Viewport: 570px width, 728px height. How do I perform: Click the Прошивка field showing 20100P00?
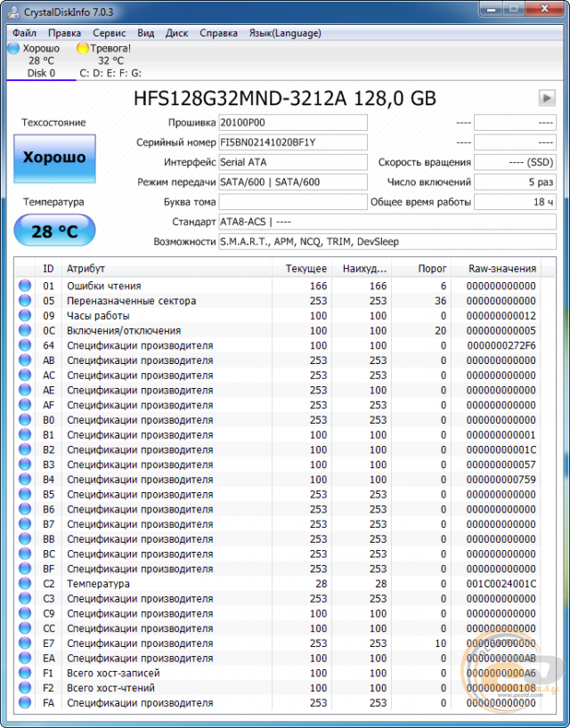click(x=293, y=123)
